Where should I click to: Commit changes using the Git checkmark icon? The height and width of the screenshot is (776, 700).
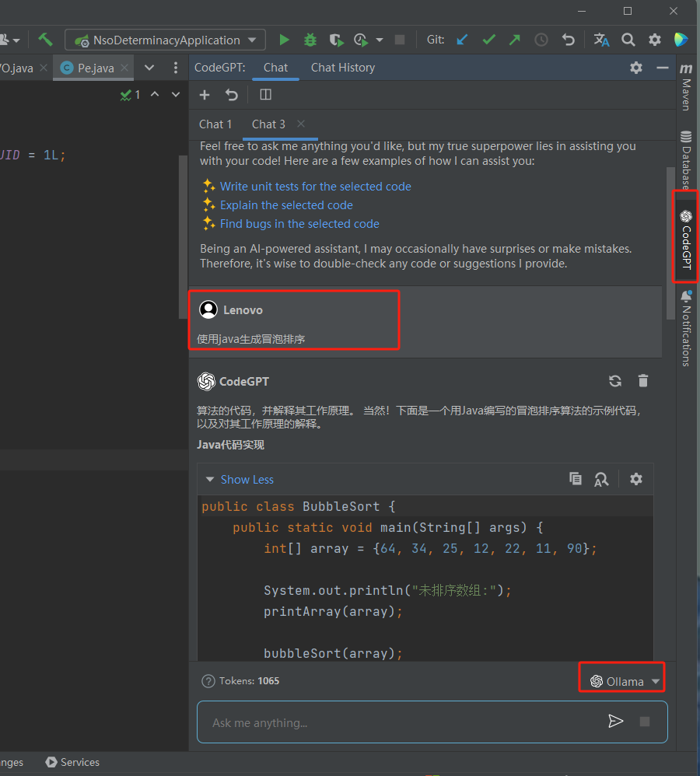(489, 40)
